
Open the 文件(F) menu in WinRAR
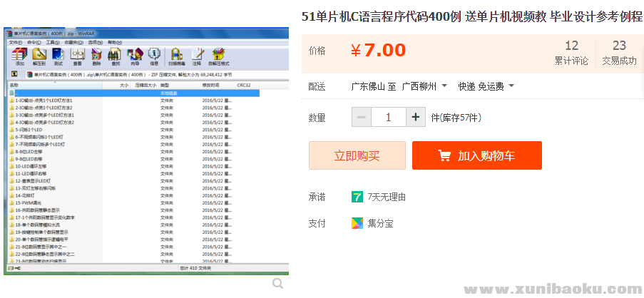click(15, 42)
